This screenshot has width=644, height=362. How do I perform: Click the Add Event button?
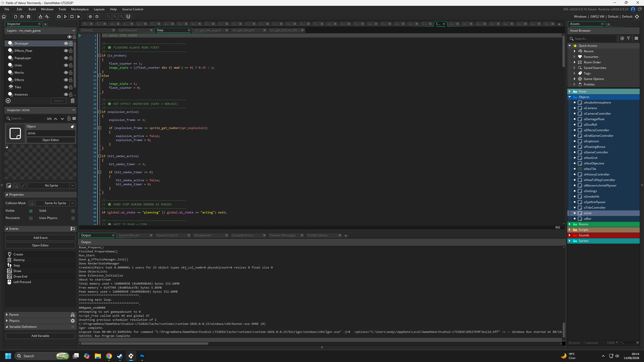point(40,238)
